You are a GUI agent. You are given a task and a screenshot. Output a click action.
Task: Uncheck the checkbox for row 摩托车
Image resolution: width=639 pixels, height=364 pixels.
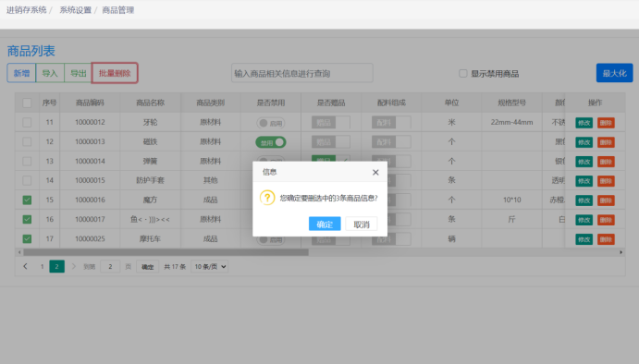click(x=27, y=238)
